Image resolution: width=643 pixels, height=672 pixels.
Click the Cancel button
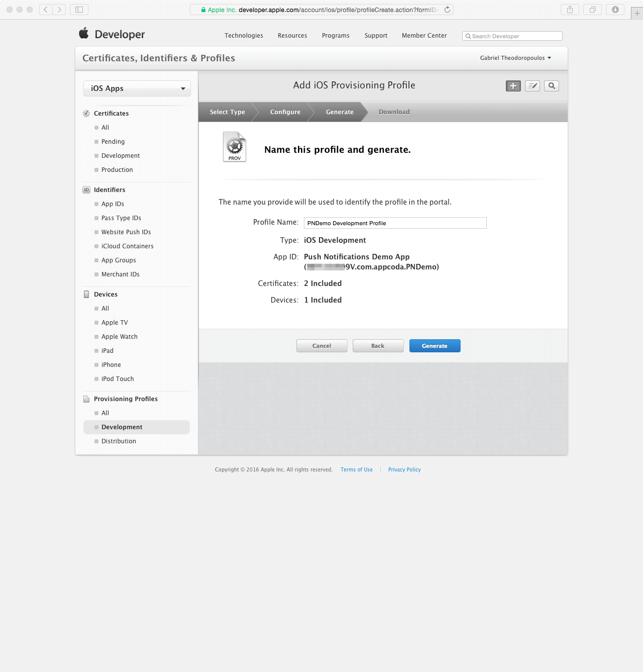coord(322,346)
